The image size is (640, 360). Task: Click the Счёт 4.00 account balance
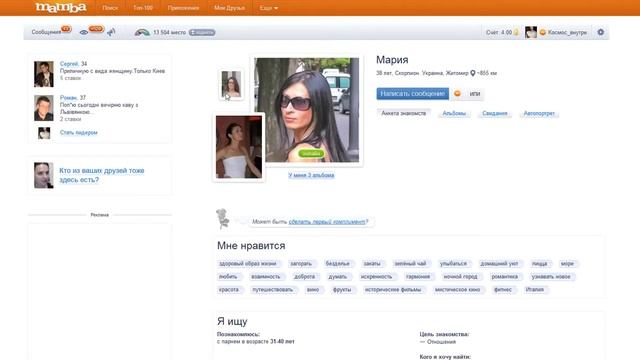[499, 32]
